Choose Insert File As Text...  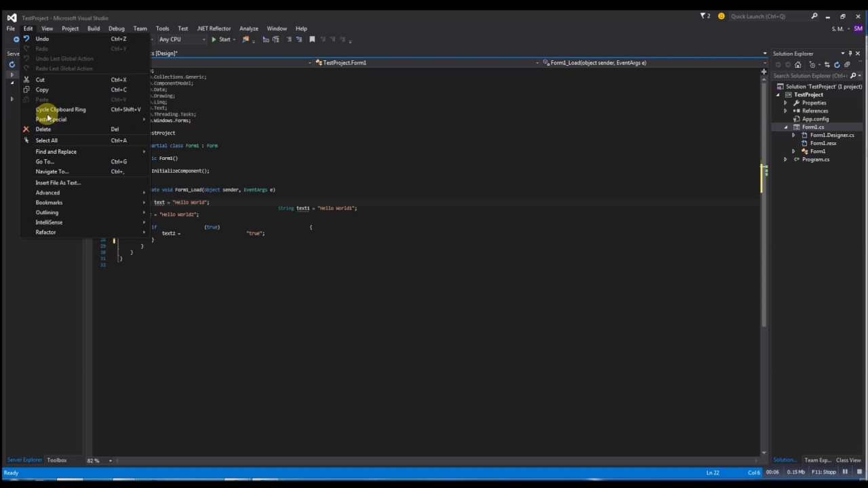click(x=85, y=182)
